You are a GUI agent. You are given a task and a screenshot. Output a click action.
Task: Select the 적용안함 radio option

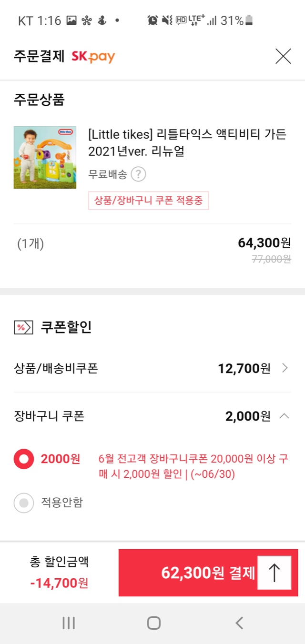(24, 503)
